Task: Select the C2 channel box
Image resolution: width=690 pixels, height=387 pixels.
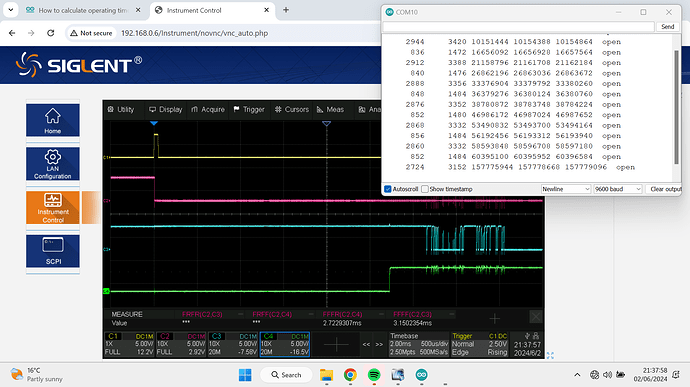Action: coord(181,344)
